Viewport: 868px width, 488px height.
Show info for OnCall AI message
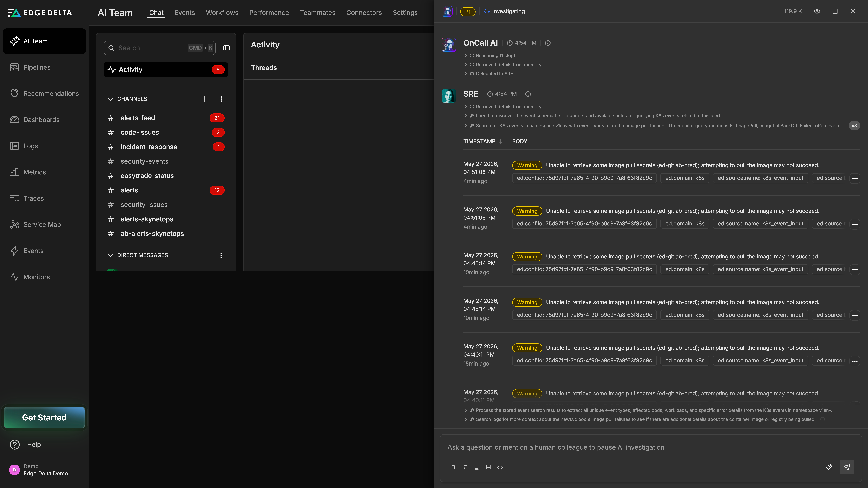548,43
